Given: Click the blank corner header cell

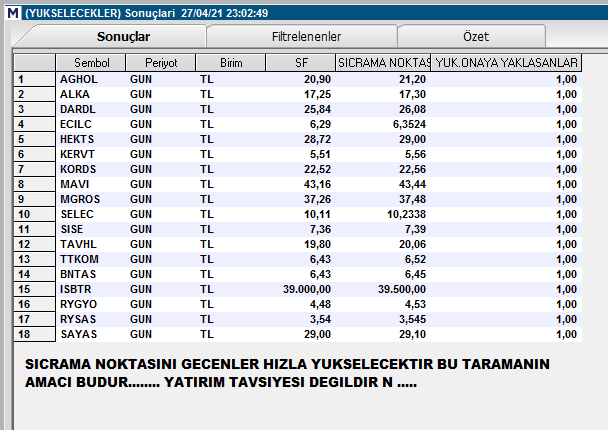Looking at the screenshot, I should tap(35, 63).
